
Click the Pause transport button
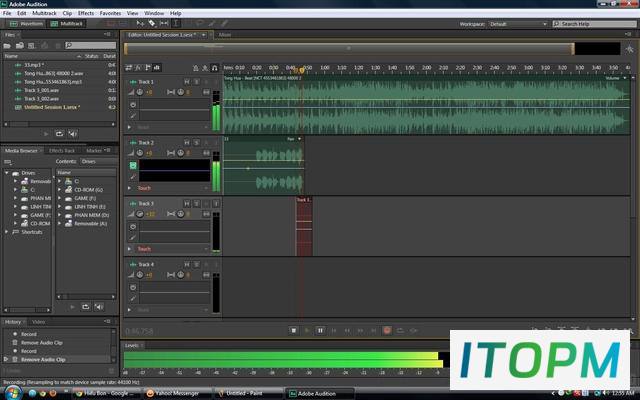tap(320, 330)
